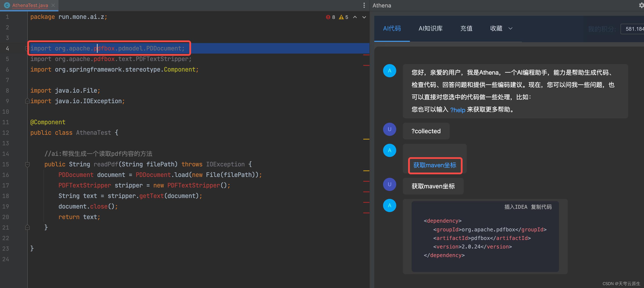Click the Java class icon on AthenaTest.java tab
644x288 pixels.
click(x=7, y=5)
